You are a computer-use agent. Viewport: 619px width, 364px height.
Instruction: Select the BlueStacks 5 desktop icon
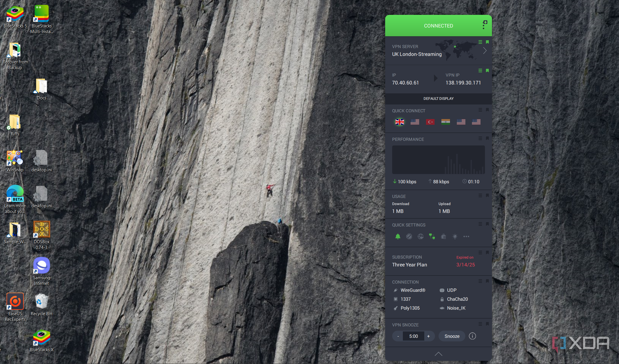15,17
